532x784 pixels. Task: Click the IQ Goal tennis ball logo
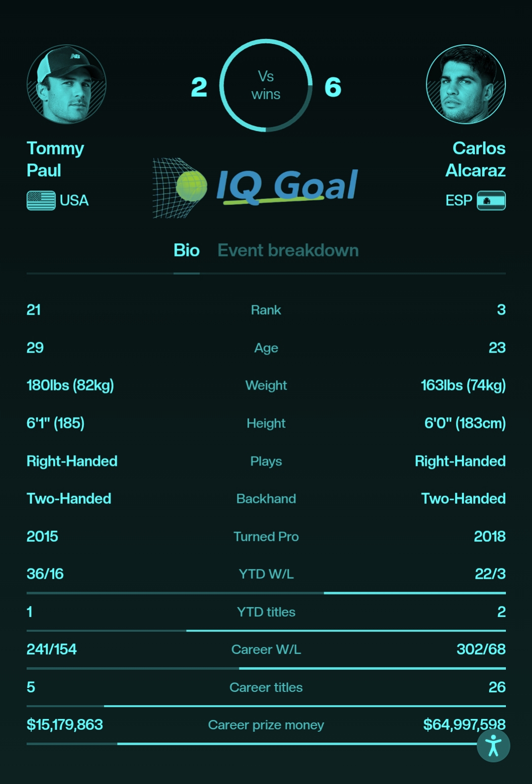click(255, 188)
